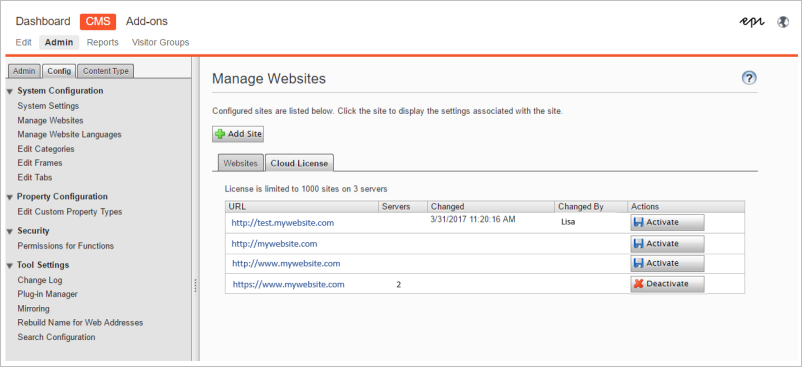802x367 pixels.
Task: Switch to the Content Type tab
Action: pyautogui.click(x=106, y=71)
